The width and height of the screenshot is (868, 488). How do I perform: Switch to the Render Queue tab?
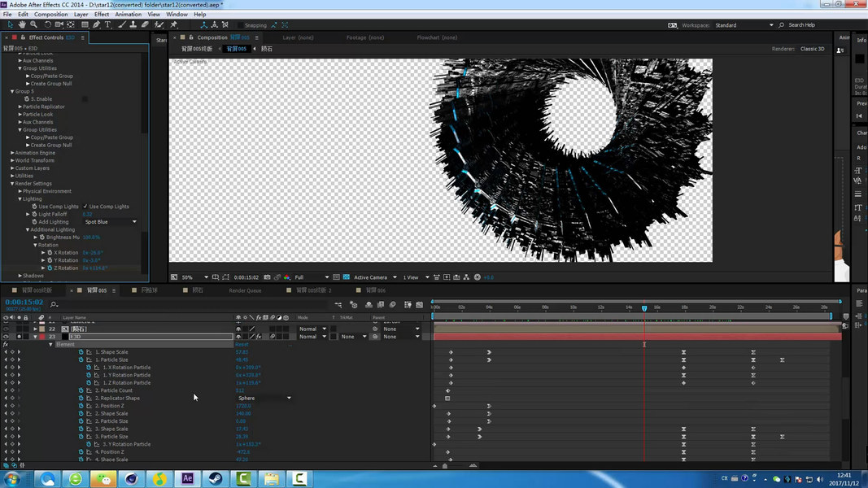coord(245,290)
